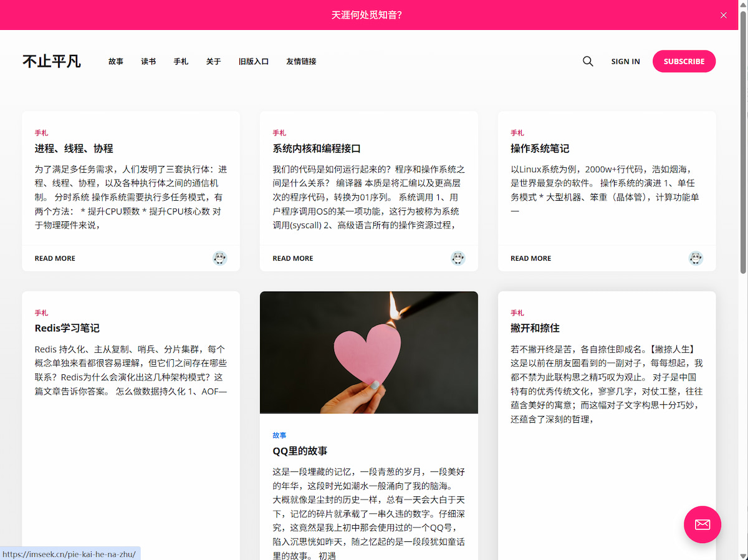
Task: Click READ MORE under 操作系统笔记
Action: pos(530,258)
